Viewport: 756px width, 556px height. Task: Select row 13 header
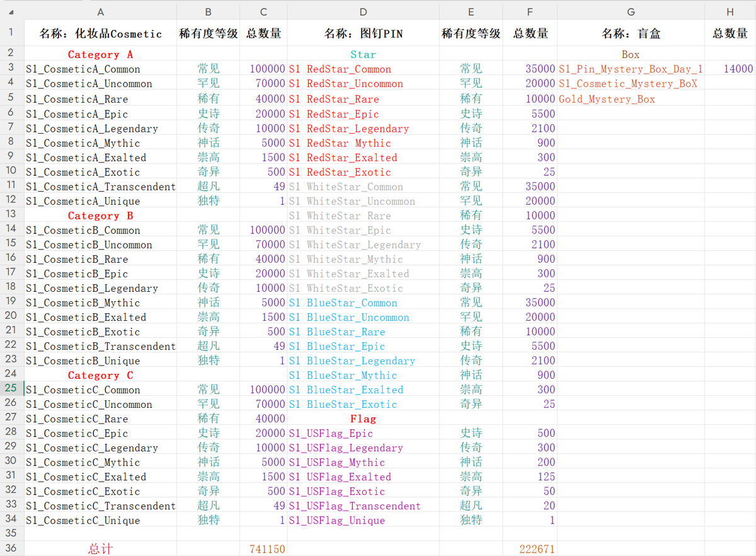[11, 215]
